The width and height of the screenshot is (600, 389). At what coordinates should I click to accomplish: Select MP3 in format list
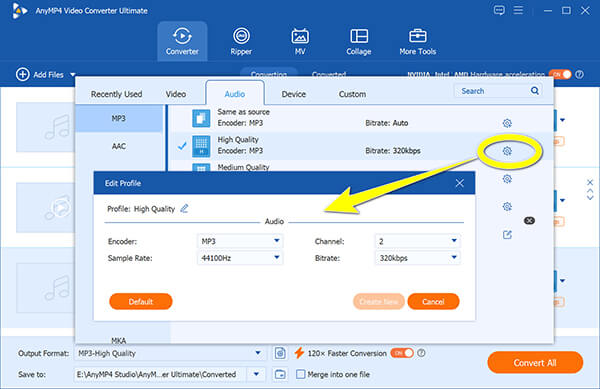click(119, 119)
